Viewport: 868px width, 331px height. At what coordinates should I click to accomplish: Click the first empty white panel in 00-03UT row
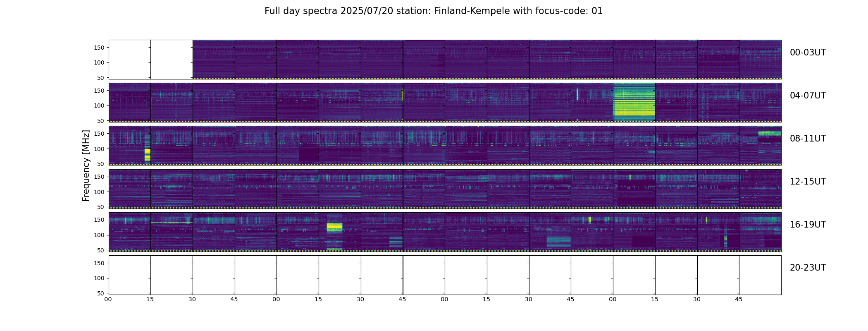click(x=130, y=60)
